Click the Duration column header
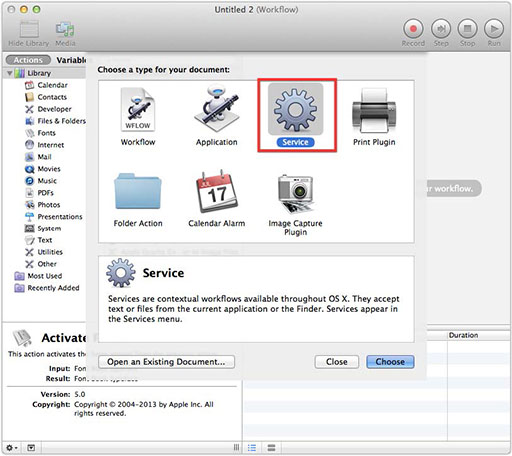 point(479,335)
